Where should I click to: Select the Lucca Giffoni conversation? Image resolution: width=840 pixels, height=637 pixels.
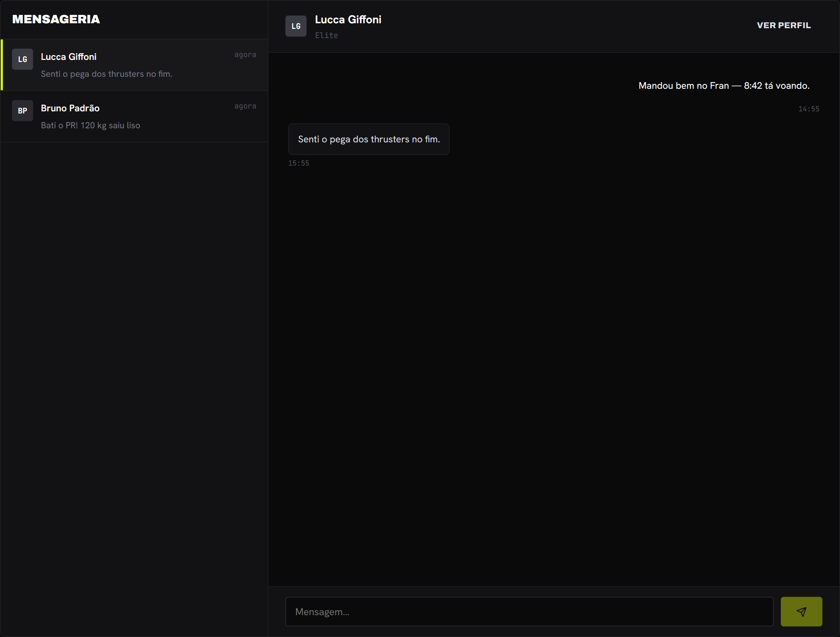click(x=135, y=64)
